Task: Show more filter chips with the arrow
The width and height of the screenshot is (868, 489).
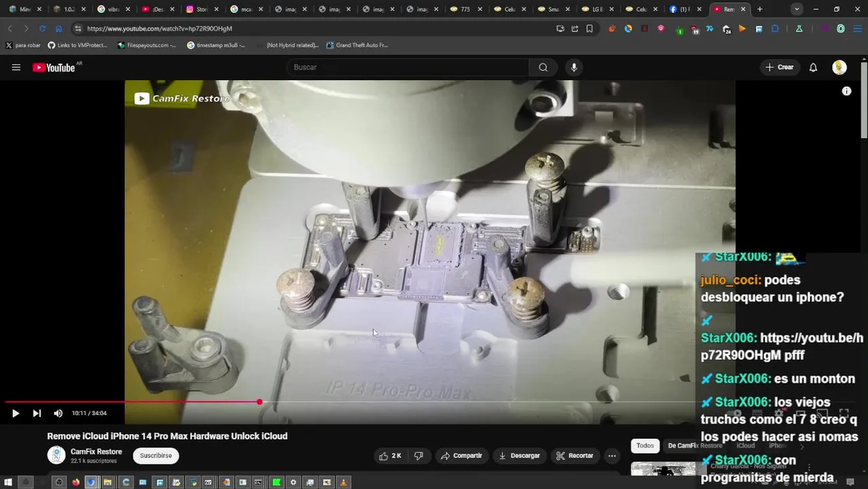Action: click(x=802, y=446)
